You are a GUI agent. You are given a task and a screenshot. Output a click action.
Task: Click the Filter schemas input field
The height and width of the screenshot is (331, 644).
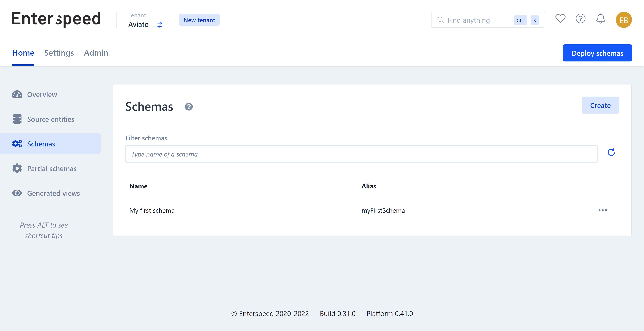click(362, 154)
